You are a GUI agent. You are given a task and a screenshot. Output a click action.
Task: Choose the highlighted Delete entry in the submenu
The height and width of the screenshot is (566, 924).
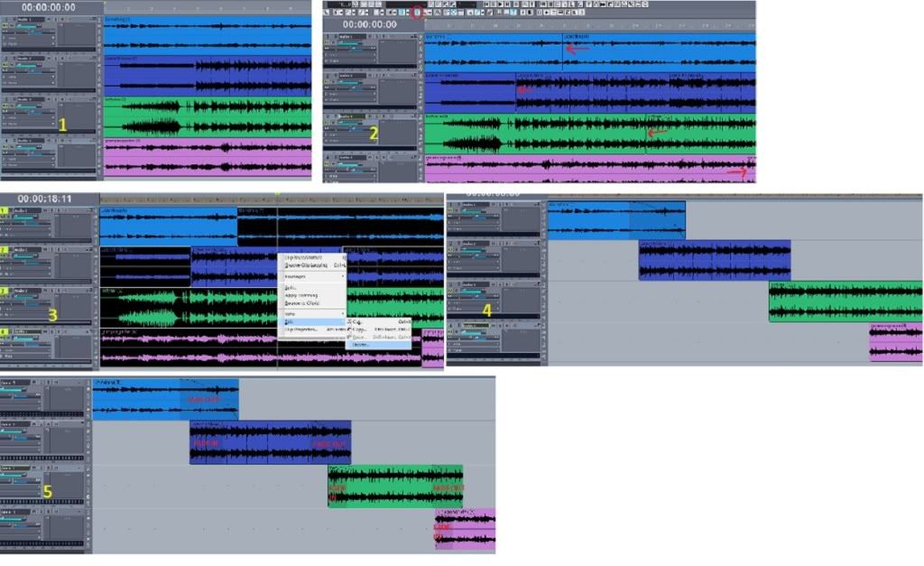(361, 345)
